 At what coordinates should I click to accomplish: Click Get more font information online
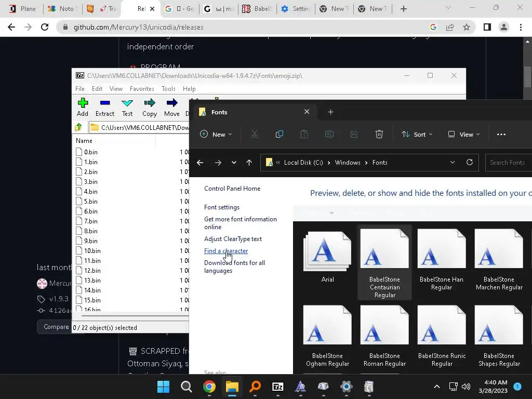[x=240, y=223]
